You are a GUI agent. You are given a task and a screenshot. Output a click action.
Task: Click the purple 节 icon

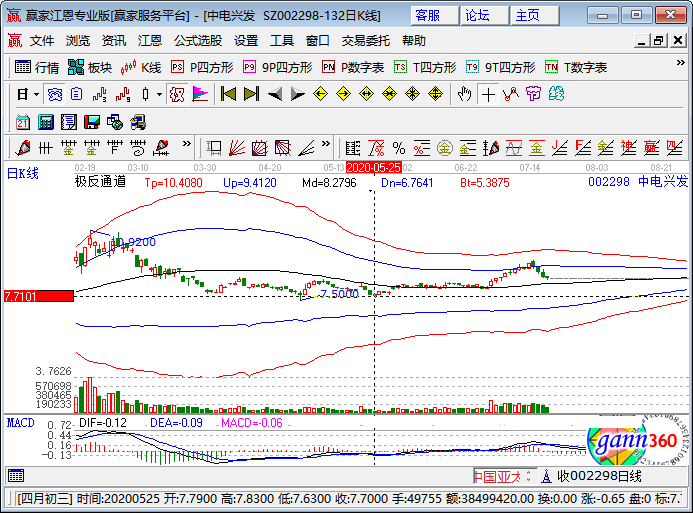[x=533, y=94]
